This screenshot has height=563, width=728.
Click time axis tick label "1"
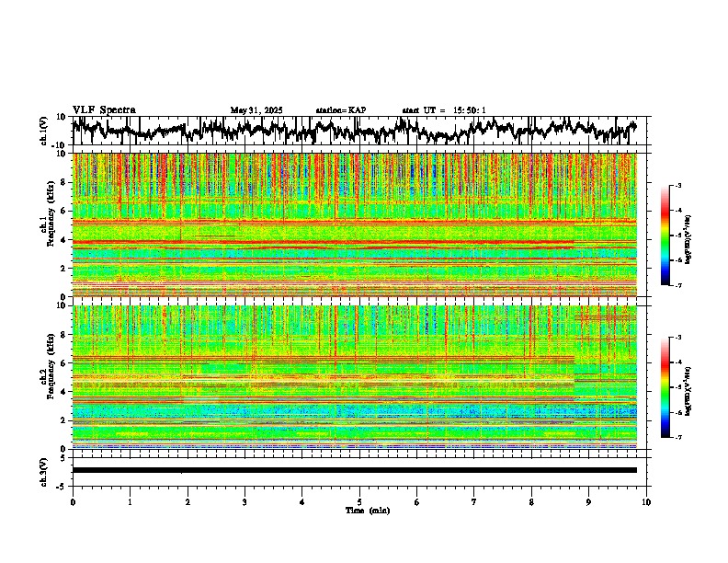[130, 502]
